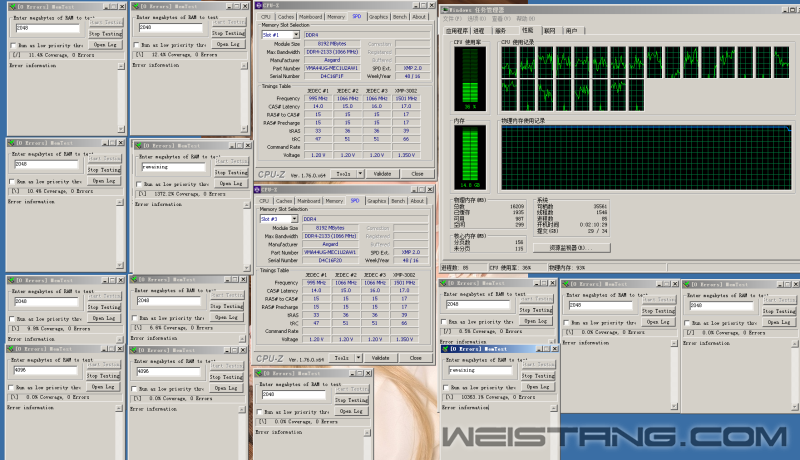Screen dimensions: 800x460
Task: Open Log in the 12.4% coverage MemTest window
Action: click(x=227, y=44)
